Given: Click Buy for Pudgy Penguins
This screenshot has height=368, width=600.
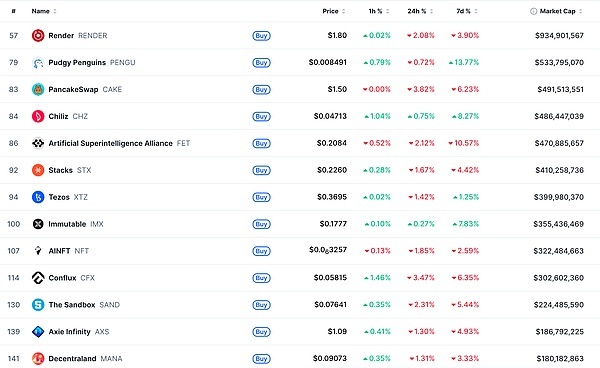Looking at the screenshot, I should 261,62.
